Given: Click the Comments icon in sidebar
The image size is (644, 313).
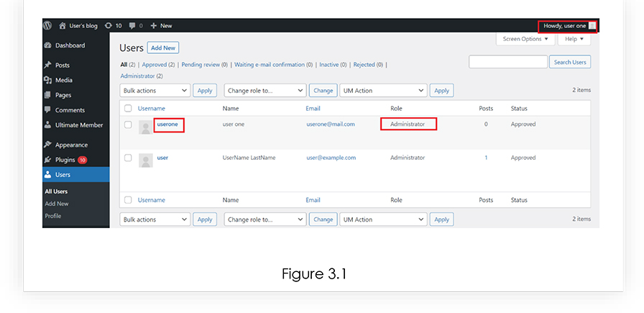Looking at the screenshot, I should (x=48, y=110).
